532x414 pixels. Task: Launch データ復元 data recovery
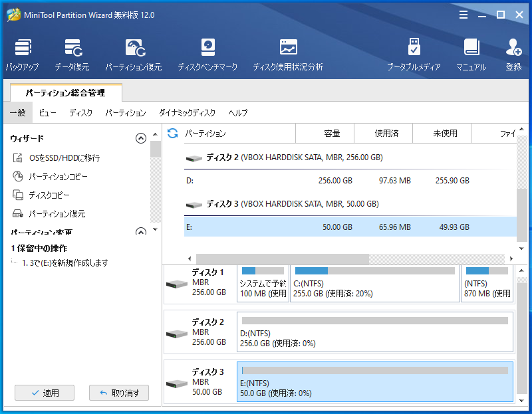[x=72, y=55]
